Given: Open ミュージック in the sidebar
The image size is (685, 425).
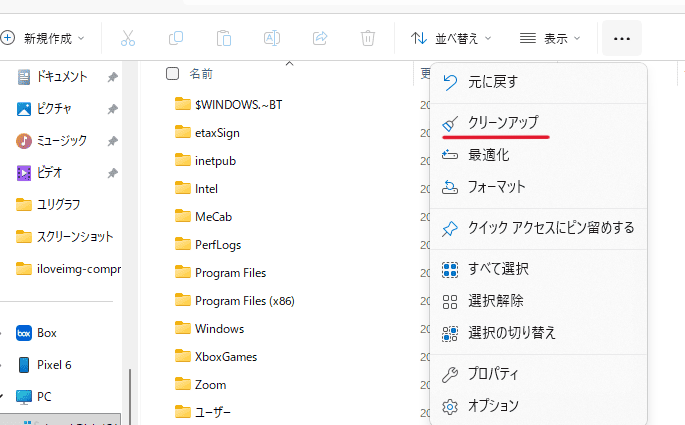Looking at the screenshot, I should [52, 141].
